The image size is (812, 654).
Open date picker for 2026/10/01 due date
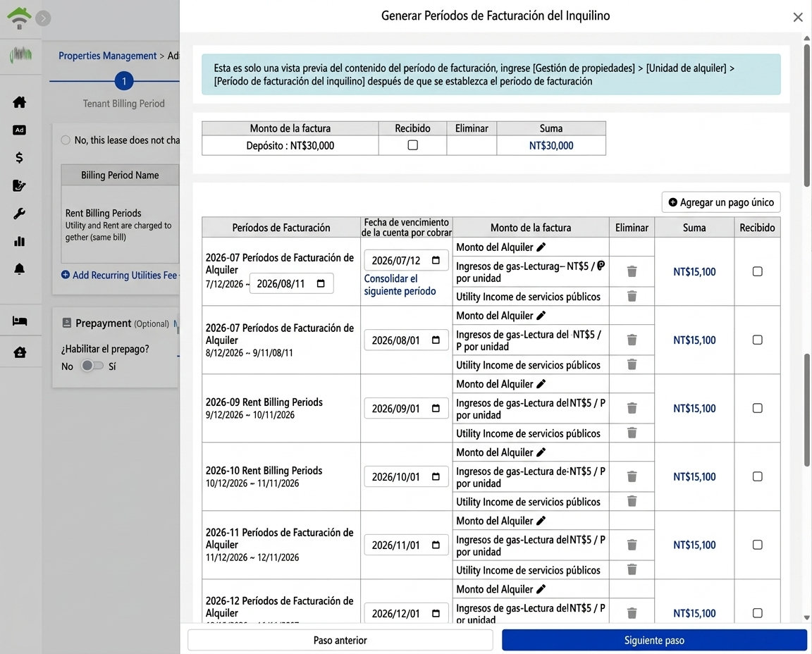click(x=436, y=477)
